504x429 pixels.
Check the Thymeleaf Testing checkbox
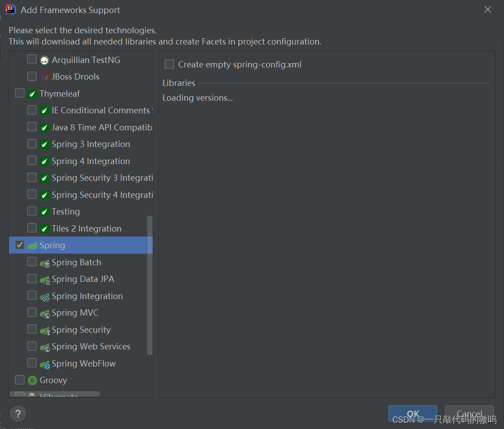[32, 211]
